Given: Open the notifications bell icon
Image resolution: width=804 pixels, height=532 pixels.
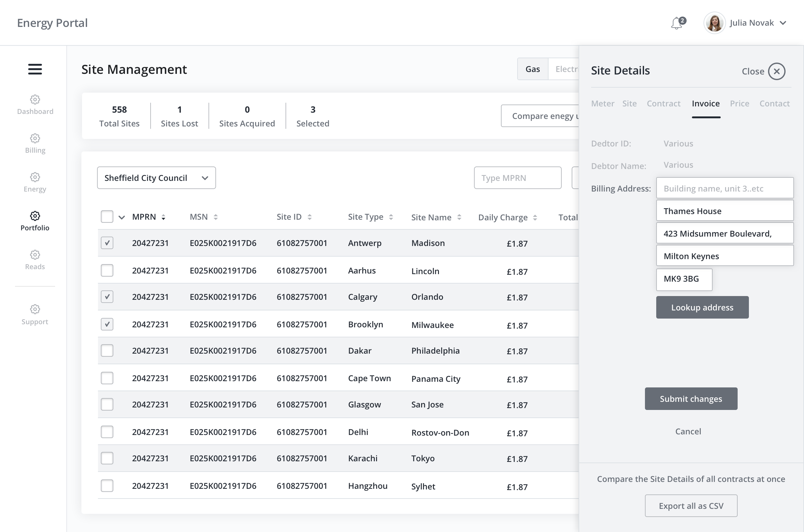Looking at the screenshot, I should click(677, 23).
